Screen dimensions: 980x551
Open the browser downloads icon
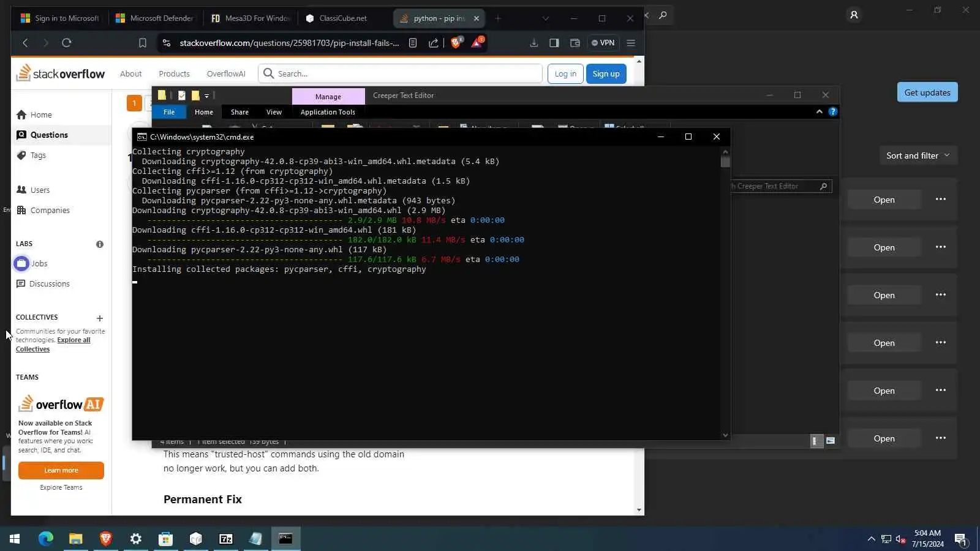coord(534,43)
